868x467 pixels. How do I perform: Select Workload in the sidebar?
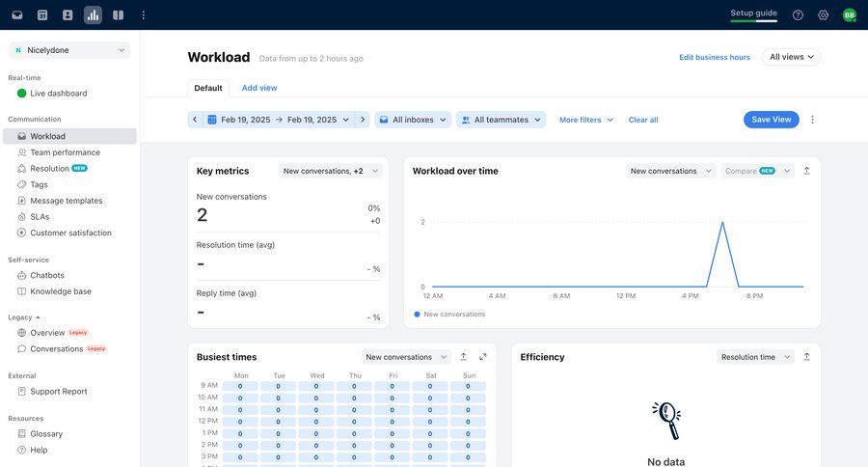point(69,136)
